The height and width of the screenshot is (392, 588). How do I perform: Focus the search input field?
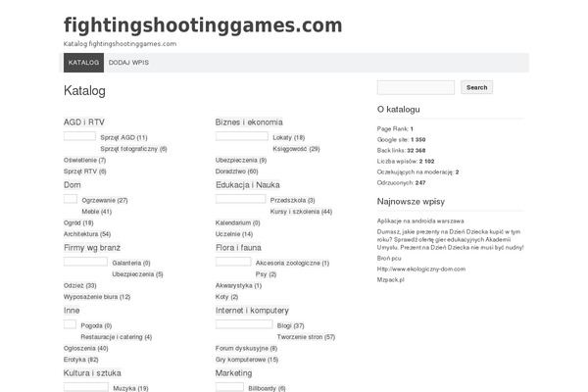point(416,87)
